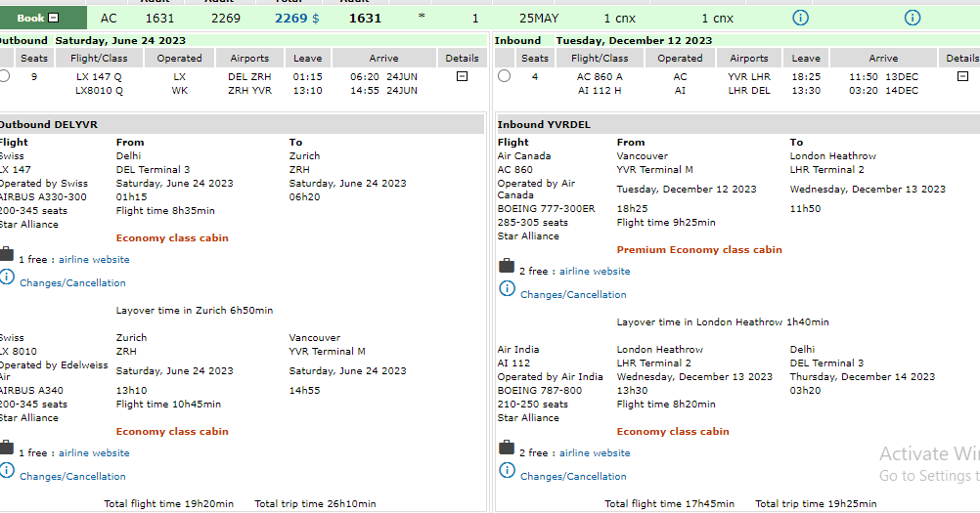This screenshot has height=513, width=980.
Task: Select the outbound LX 147 flight radio button
Action: [5, 76]
